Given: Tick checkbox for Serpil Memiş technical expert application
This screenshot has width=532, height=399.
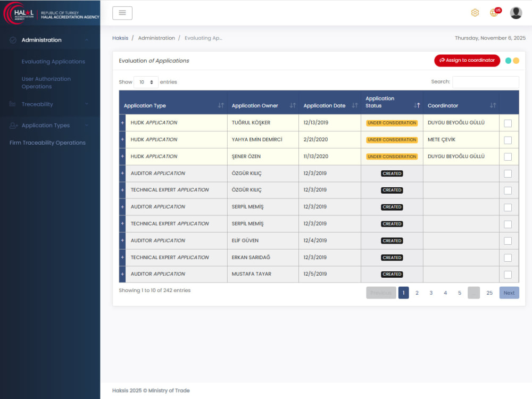Looking at the screenshot, I should 508,225.
